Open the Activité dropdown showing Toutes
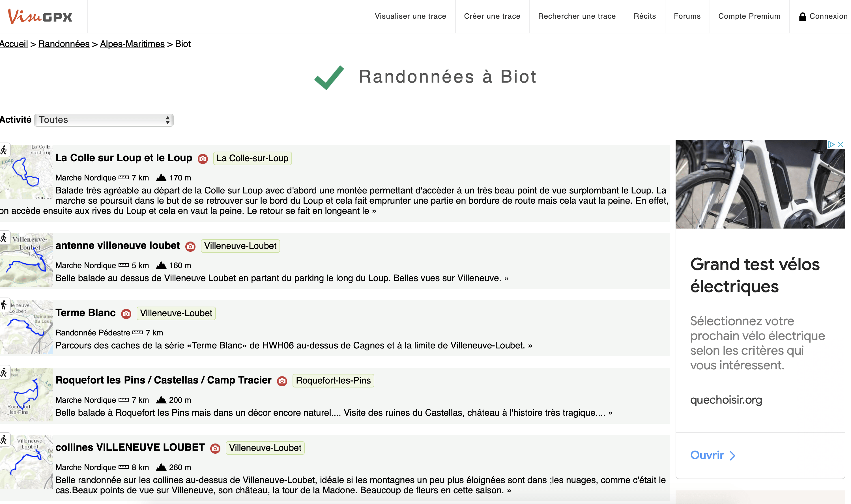 pos(104,120)
